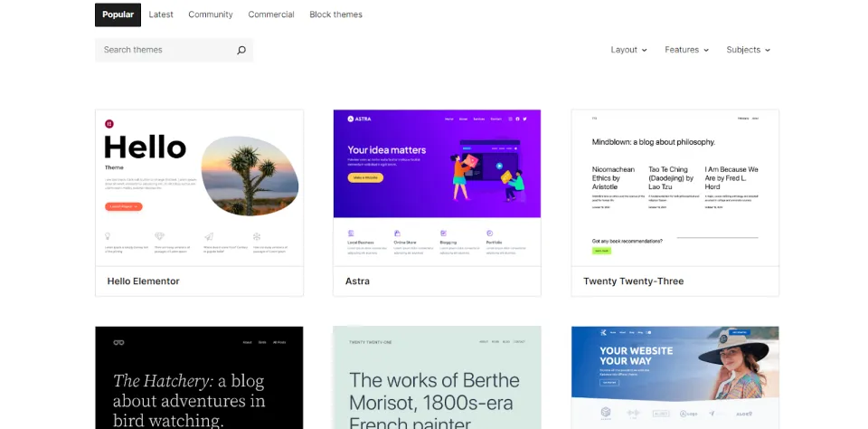This screenshot has height=429, width=868.
Task: Expand the Layout filter dropdown
Action: 629,50
